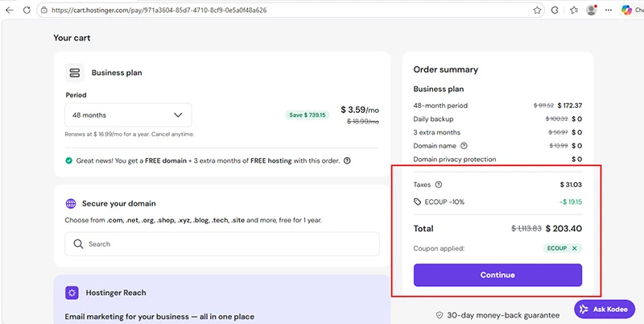
Task: Click the 48-month period $ 172.37 value
Action: pyautogui.click(x=569, y=106)
